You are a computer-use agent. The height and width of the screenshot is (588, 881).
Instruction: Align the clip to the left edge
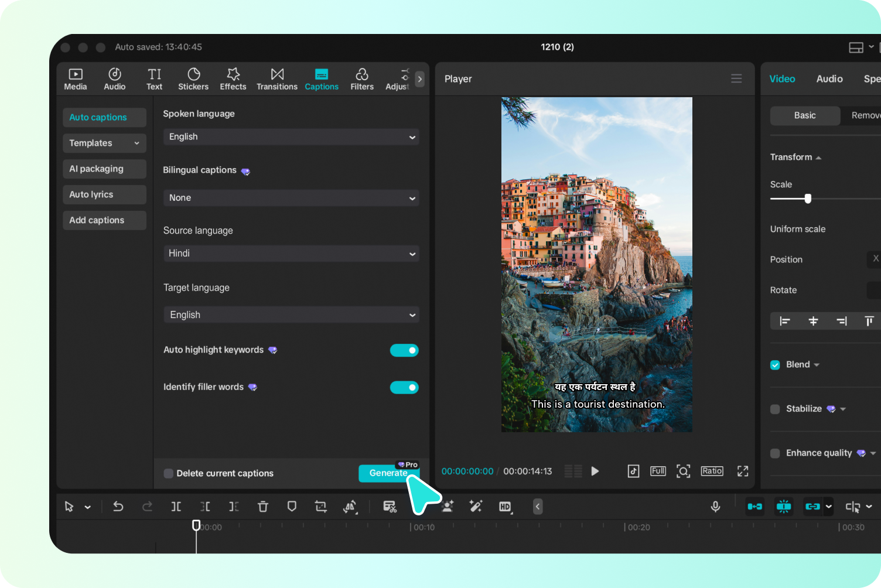(785, 321)
